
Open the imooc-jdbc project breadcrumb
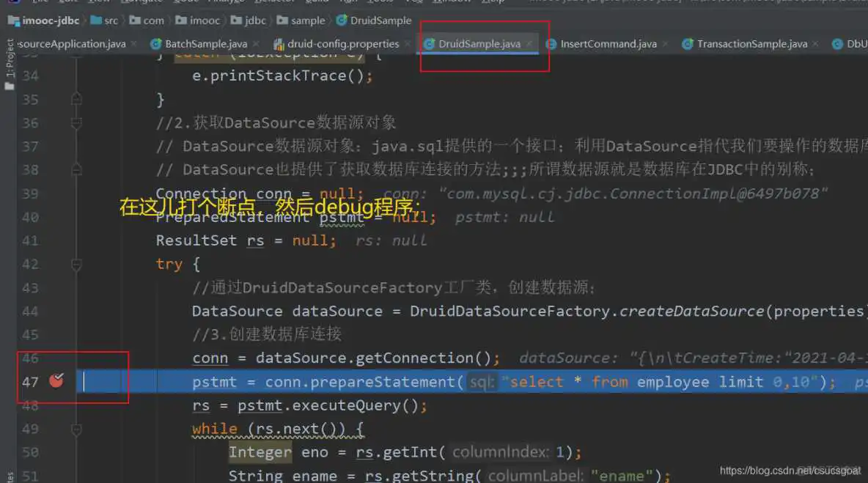click(44, 21)
